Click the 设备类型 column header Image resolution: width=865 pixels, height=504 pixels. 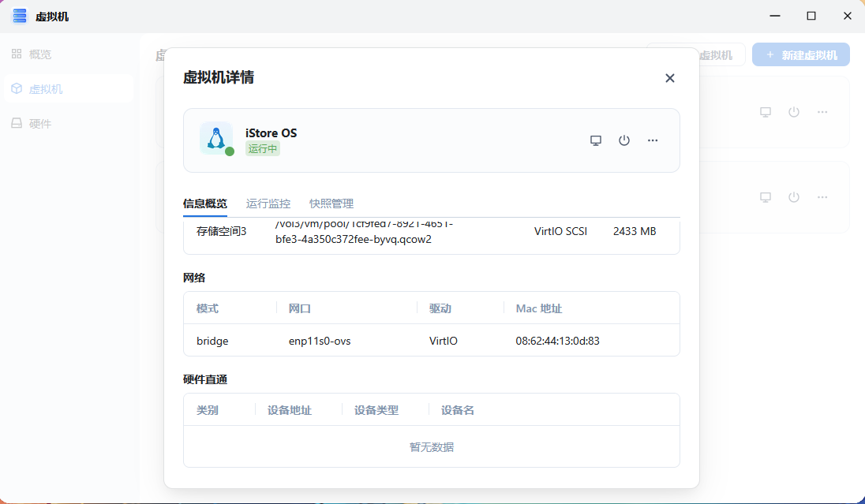tap(376, 410)
